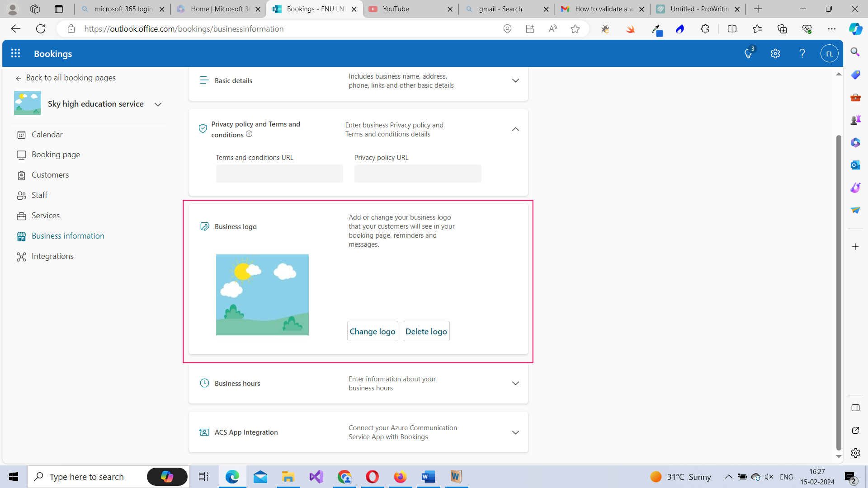Switch to the gmail - Search tab

click(x=500, y=9)
